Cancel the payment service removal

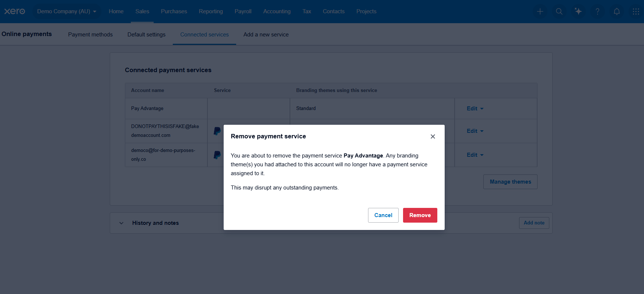click(x=383, y=215)
